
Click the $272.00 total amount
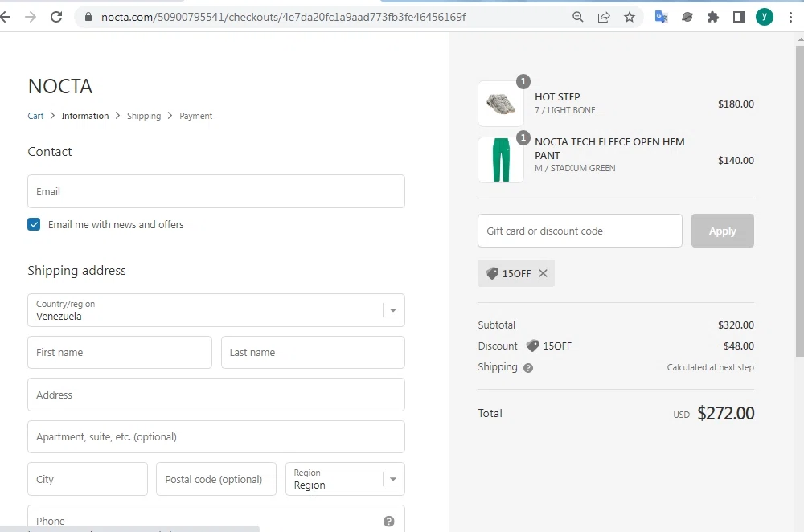[x=725, y=413]
